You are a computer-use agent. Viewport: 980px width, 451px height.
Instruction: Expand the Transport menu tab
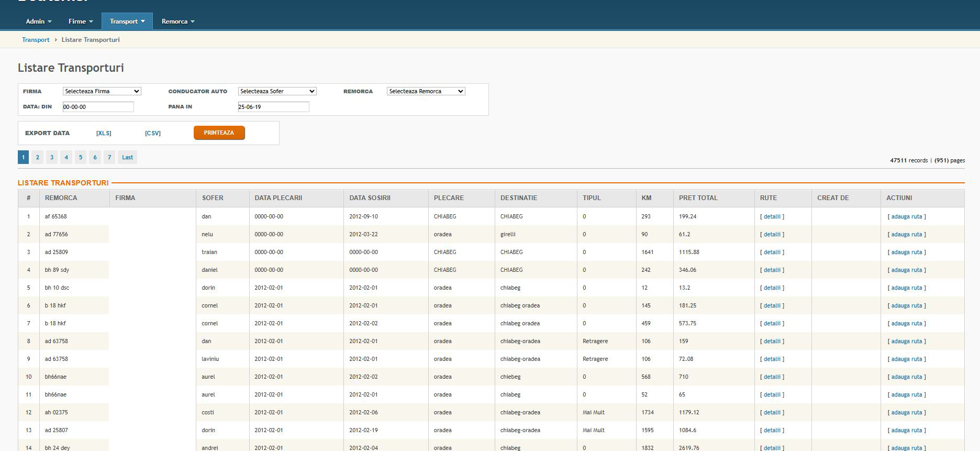pos(127,21)
